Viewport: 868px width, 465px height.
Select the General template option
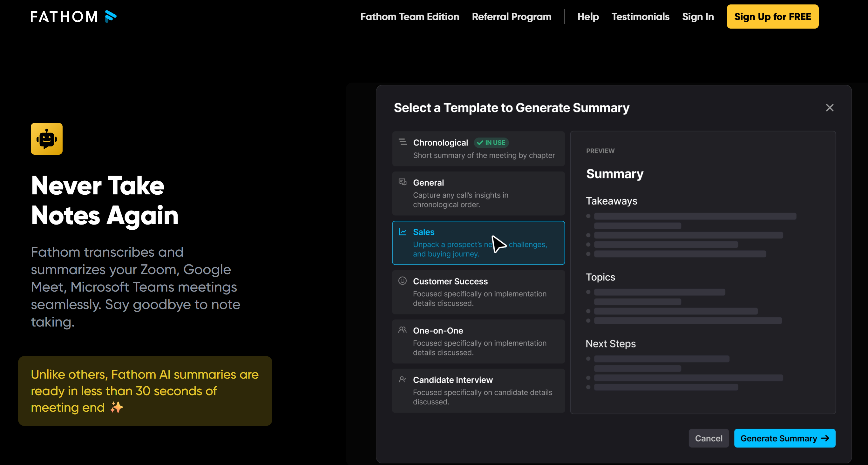[478, 193]
